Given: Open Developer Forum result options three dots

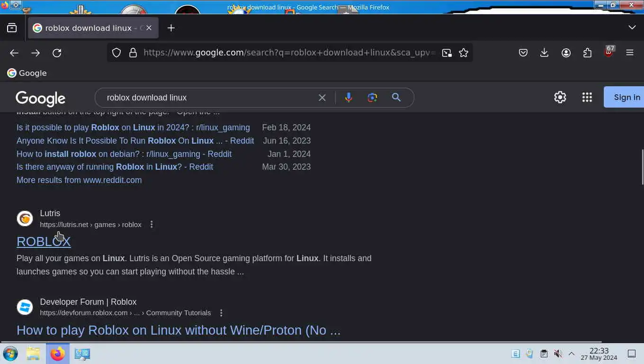Looking at the screenshot, I should 221,313.
